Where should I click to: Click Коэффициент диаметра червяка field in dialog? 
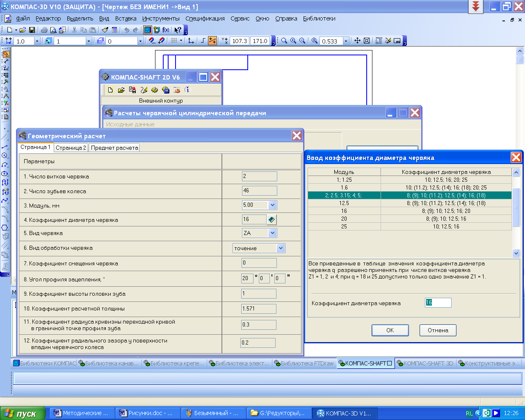(x=438, y=303)
